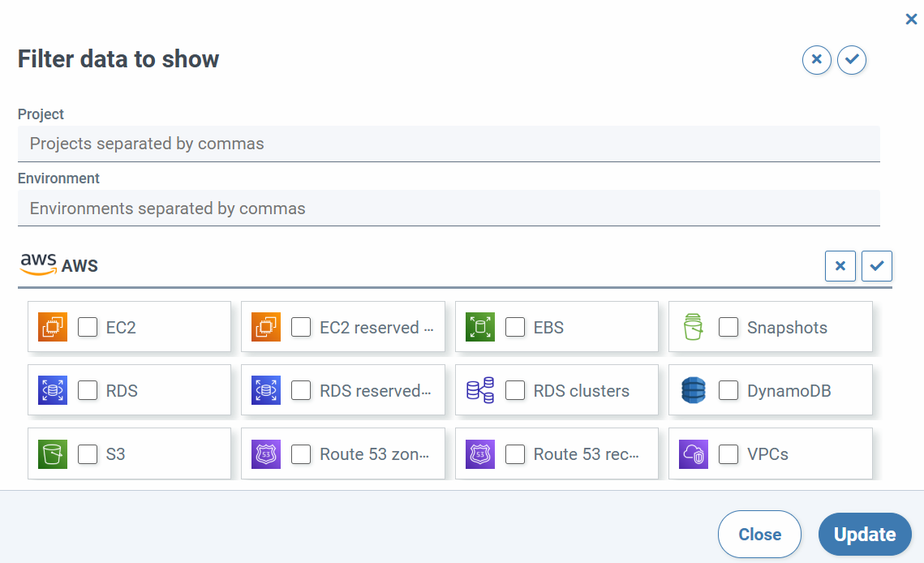
Task: Check the EC2 checkbox
Action: point(88,327)
